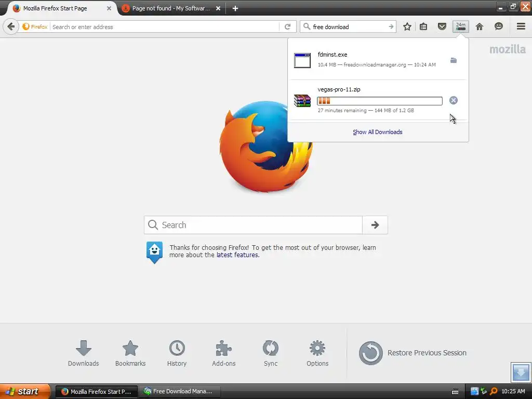Screen dimensions: 532x399
Task: Click the vegas-pro-11.zip download progress bar
Action: (380, 101)
